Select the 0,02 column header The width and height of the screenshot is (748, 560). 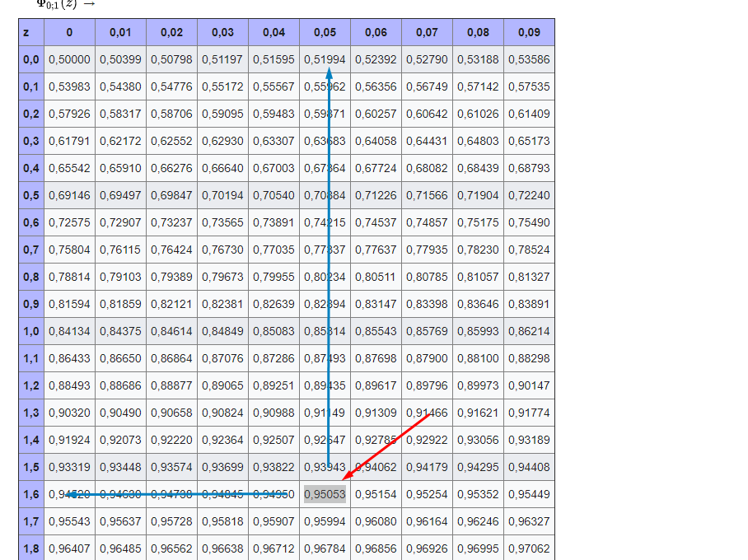click(171, 32)
